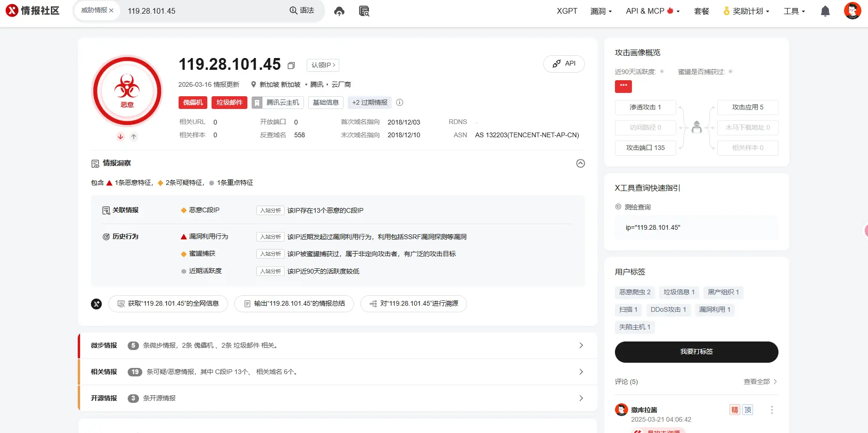868x433 pixels.
Task: Click the copy IP address icon
Action: point(291,65)
